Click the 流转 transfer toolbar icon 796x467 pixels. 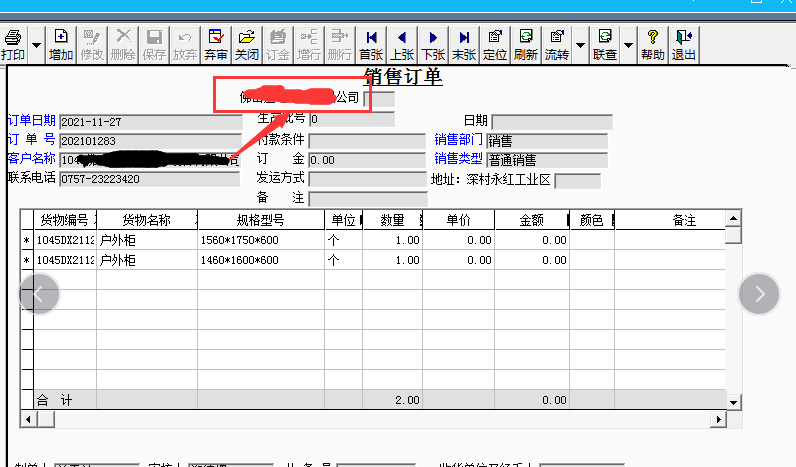coord(557,45)
